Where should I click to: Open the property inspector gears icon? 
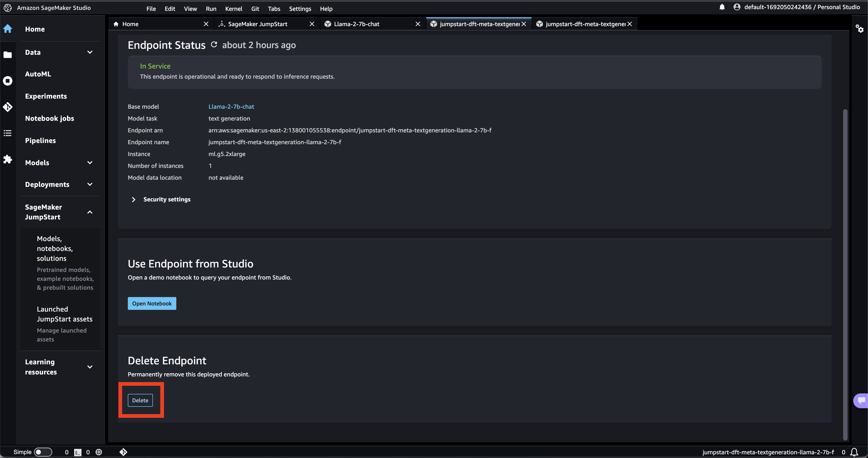[860, 29]
